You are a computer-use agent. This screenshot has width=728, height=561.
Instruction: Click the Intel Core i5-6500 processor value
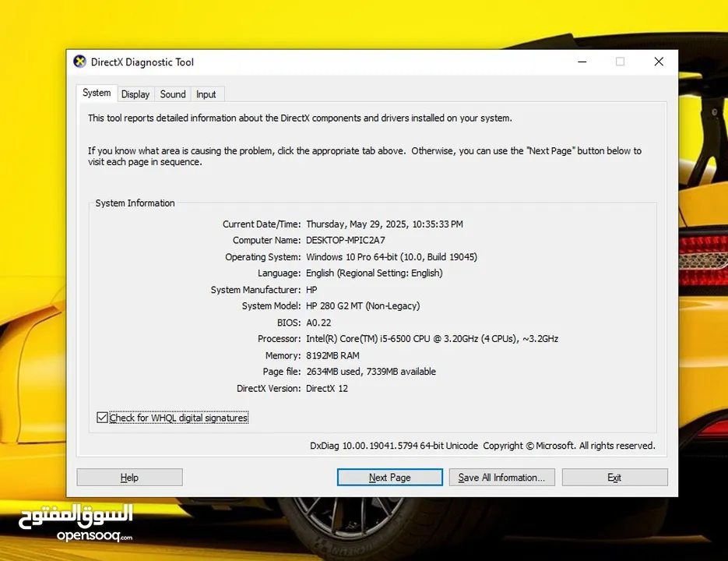[x=432, y=339]
